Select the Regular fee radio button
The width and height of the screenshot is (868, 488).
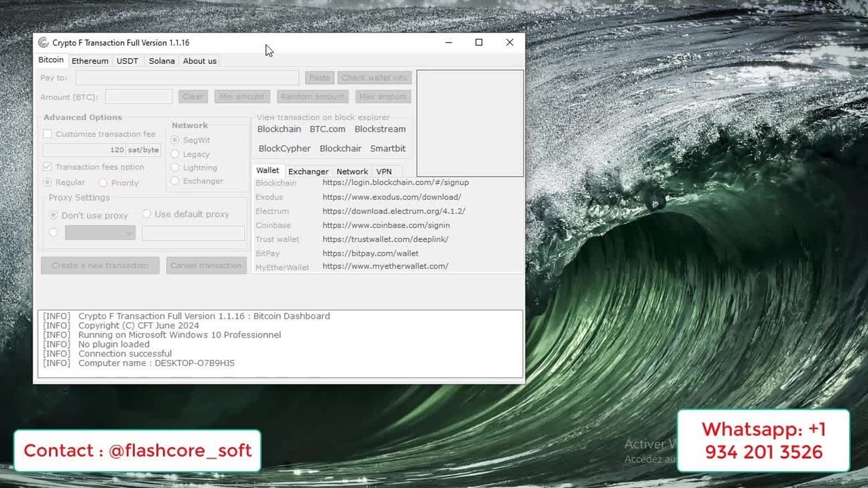pyautogui.click(x=47, y=182)
